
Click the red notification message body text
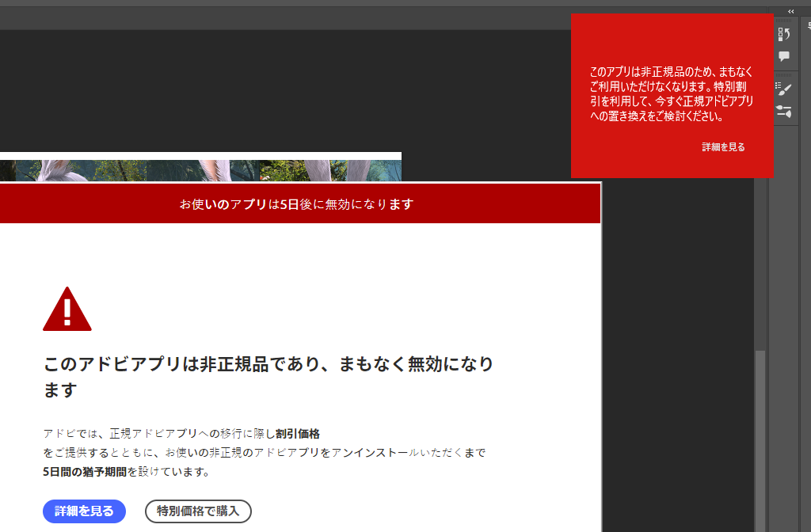[672, 94]
